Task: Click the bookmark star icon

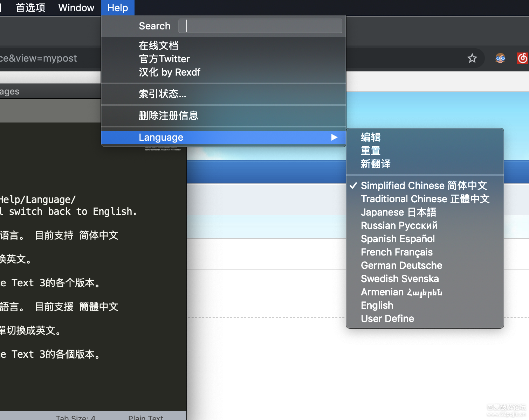Action: click(x=472, y=58)
